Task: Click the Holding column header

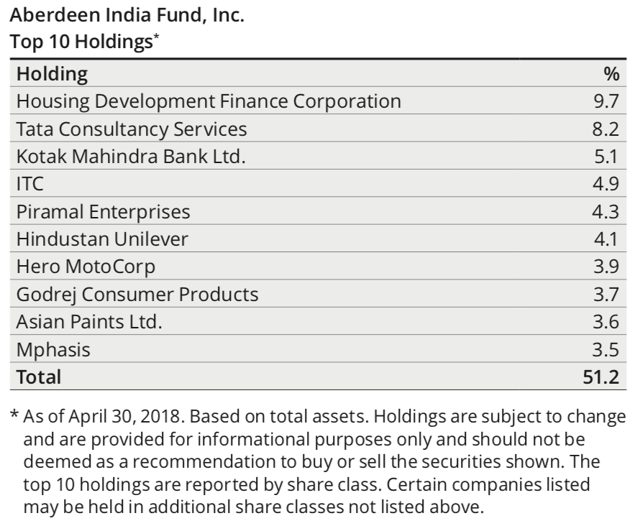Action: click(x=52, y=74)
